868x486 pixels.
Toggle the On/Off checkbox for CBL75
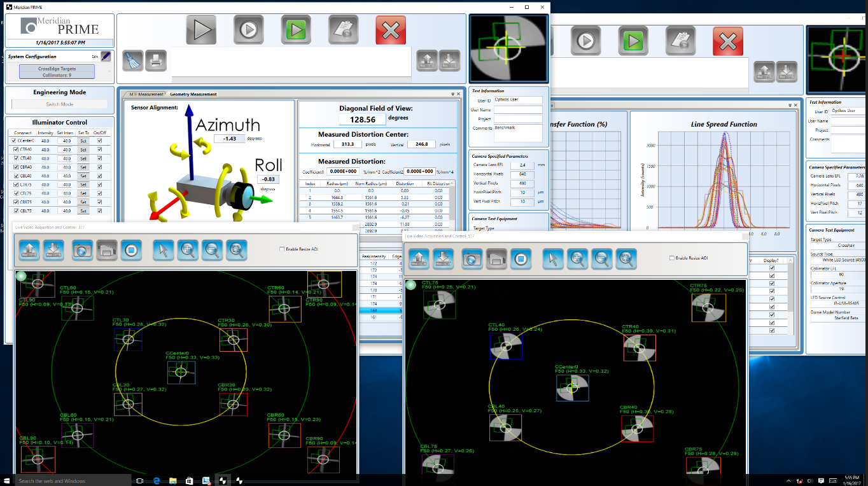[x=99, y=211]
